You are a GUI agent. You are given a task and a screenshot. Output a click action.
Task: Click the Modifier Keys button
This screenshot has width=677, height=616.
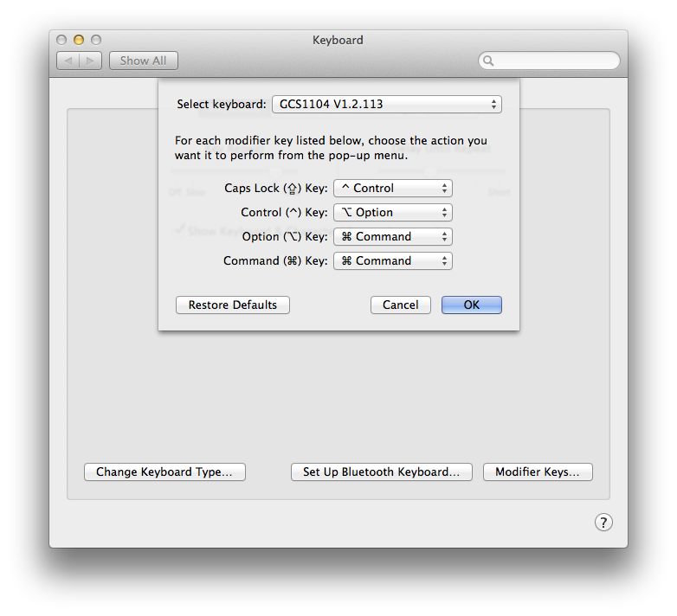[538, 472]
